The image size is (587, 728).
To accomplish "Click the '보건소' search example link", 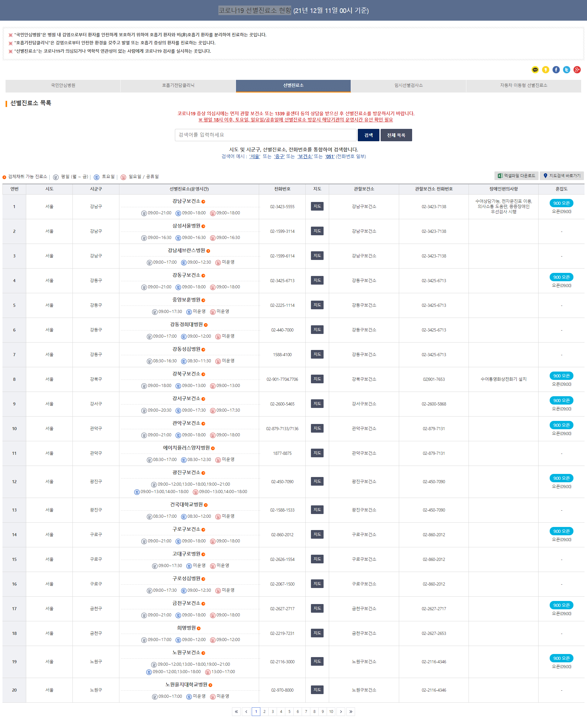I will pos(305,156).
